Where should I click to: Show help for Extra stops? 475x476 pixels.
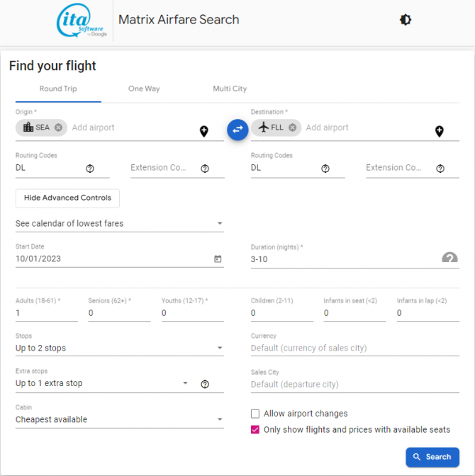point(205,385)
